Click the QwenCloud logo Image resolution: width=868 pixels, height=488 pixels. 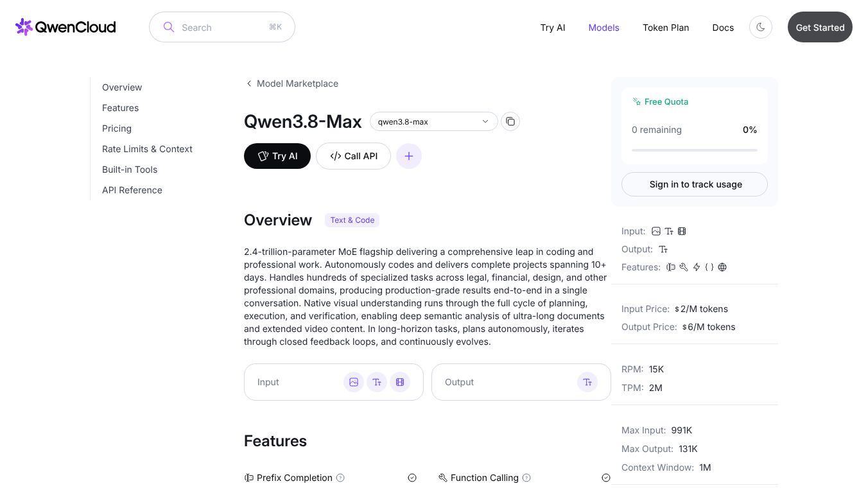pyautogui.click(x=65, y=27)
